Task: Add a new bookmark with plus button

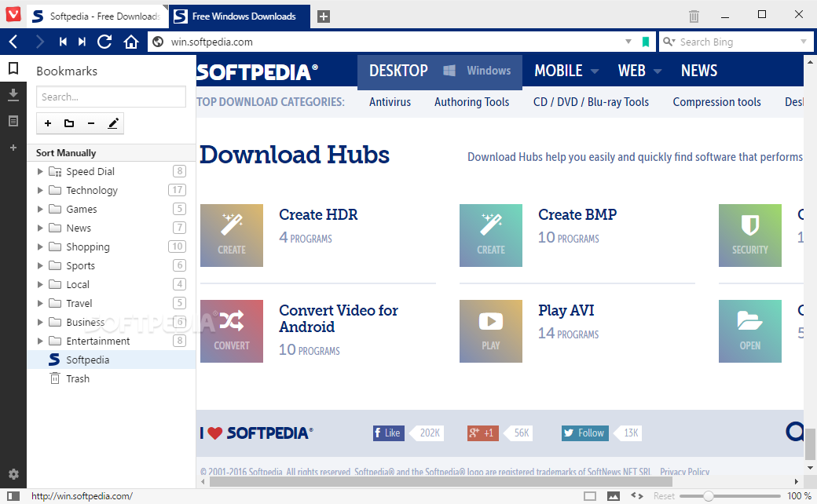Action: [48, 123]
